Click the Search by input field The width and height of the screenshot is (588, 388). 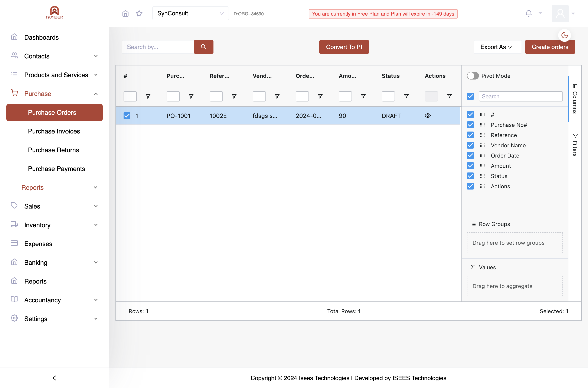(158, 47)
